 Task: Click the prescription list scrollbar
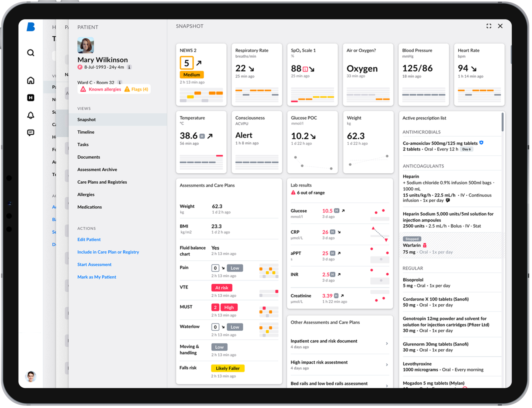pos(502,123)
